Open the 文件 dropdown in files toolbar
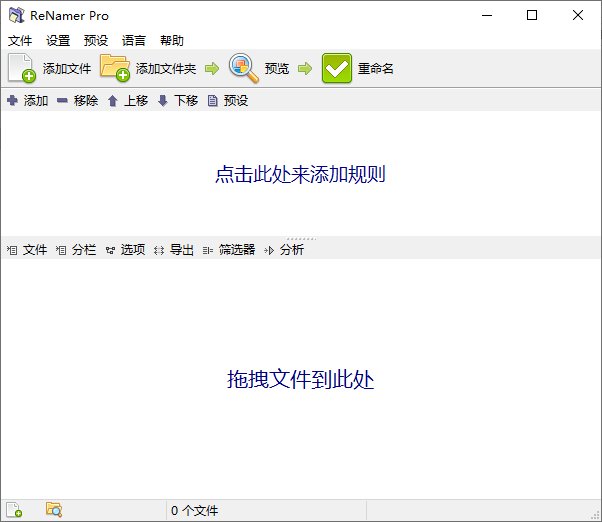The width and height of the screenshot is (602, 522). point(35,250)
